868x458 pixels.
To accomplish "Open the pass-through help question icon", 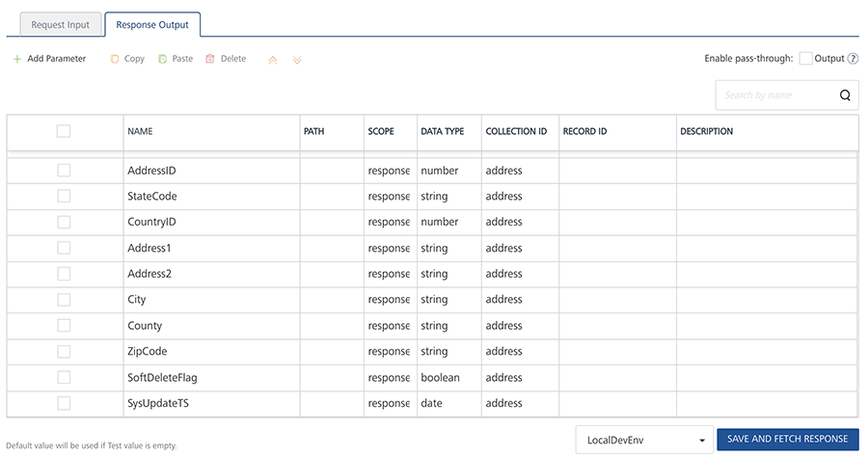I will tap(853, 59).
